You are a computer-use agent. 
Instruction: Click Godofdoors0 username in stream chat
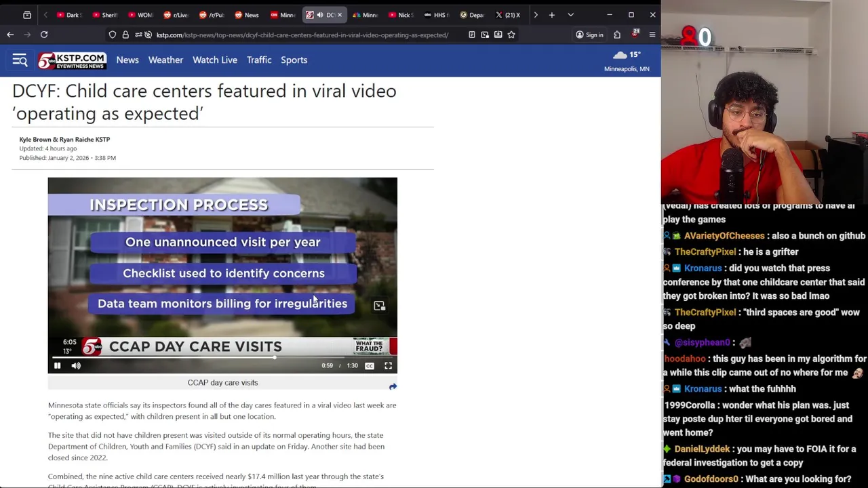click(x=711, y=479)
